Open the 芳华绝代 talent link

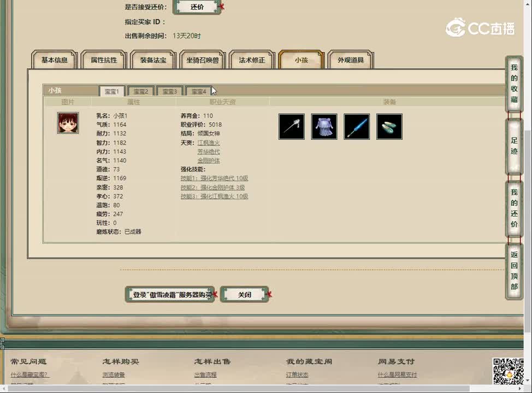pyautogui.click(x=209, y=152)
